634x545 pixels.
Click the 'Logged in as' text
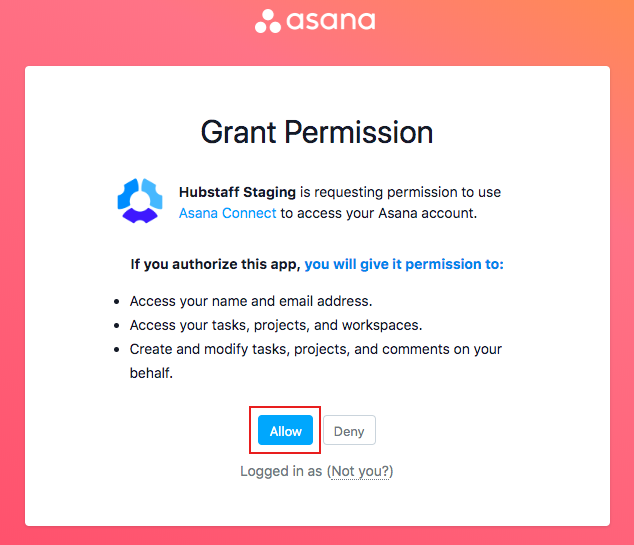click(x=281, y=471)
